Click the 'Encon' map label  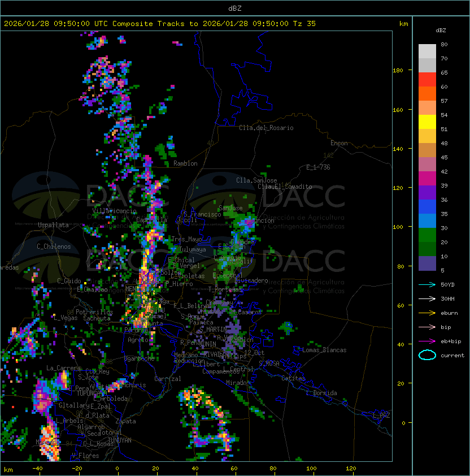pyautogui.click(x=339, y=143)
